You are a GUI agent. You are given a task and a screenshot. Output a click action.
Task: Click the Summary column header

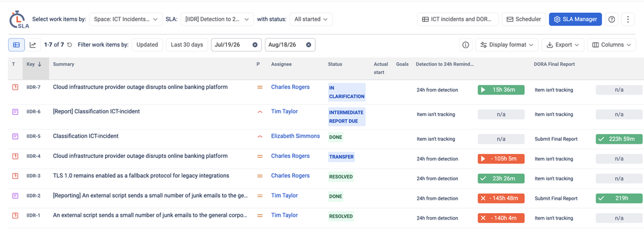point(64,64)
